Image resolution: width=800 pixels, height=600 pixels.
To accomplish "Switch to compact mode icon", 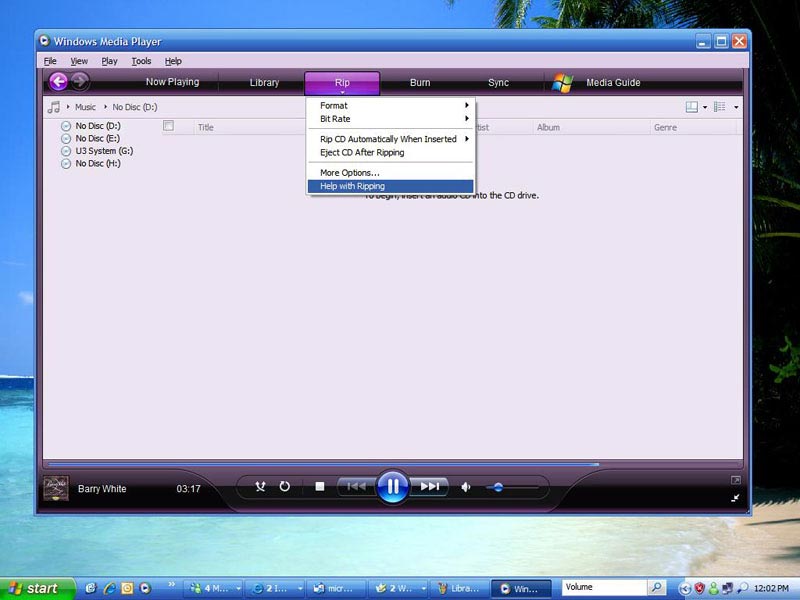I will [x=735, y=498].
